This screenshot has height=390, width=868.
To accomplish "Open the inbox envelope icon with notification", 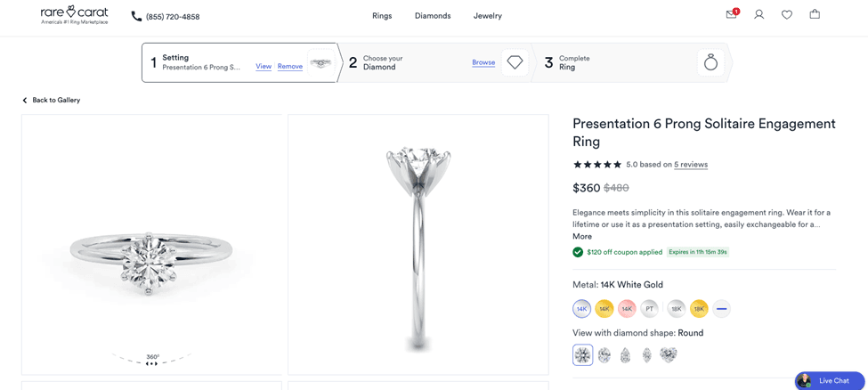I will pos(733,14).
